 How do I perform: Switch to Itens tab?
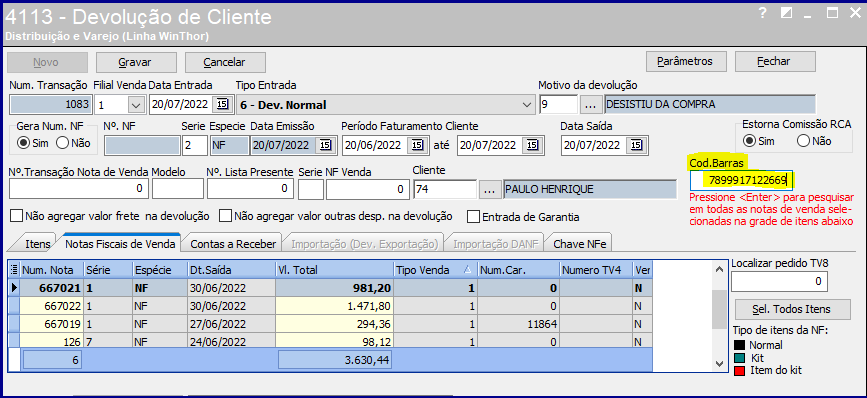(38, 243)
